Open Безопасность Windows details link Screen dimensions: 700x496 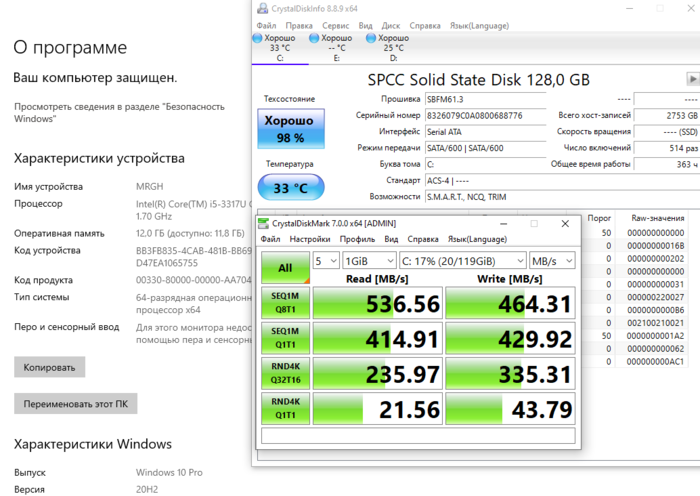pyautogui.click(x=119, y=113)
